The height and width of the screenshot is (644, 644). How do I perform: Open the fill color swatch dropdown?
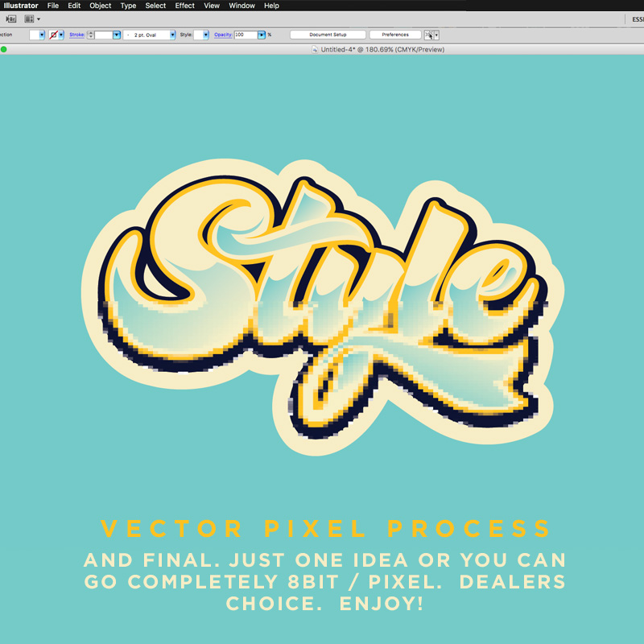(42, 35)
